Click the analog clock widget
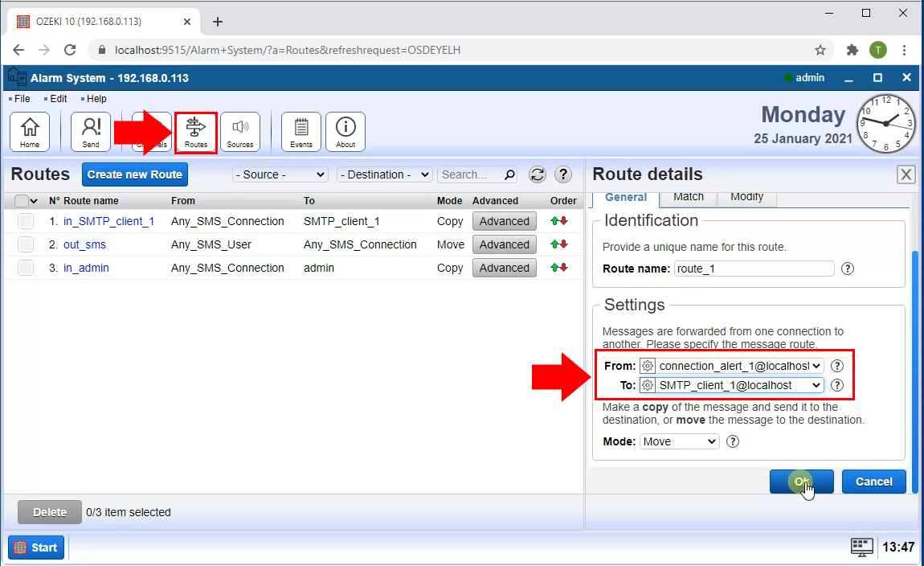 point(885,123)
